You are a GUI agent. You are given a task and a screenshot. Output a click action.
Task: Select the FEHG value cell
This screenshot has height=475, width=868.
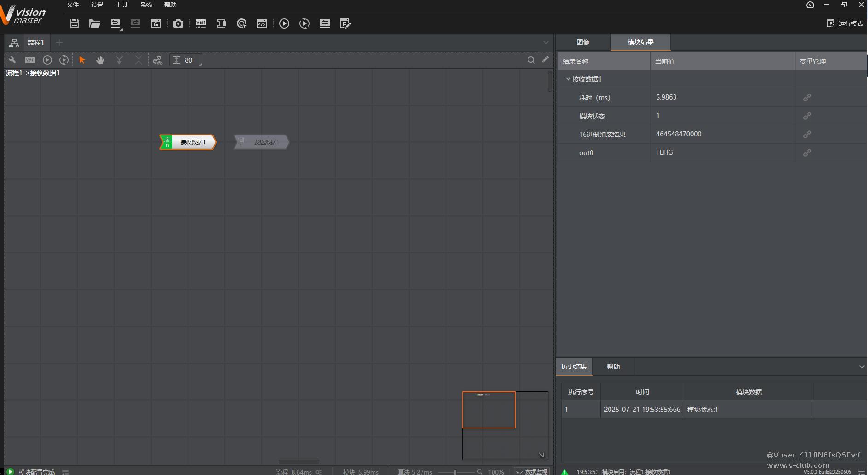(722, 152)
